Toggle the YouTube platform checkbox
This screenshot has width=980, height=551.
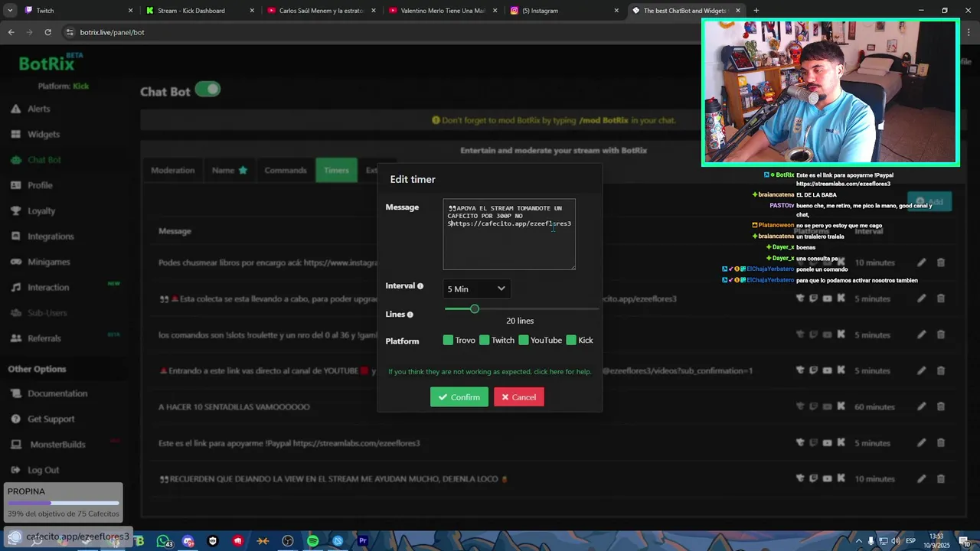524,340
